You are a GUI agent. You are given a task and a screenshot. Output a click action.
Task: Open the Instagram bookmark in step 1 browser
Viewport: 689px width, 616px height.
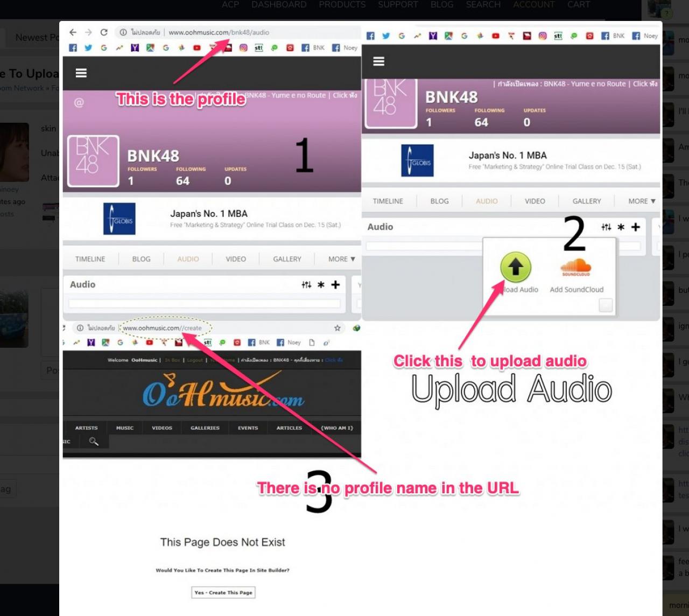pyautogui.click(x=243, y=48)
